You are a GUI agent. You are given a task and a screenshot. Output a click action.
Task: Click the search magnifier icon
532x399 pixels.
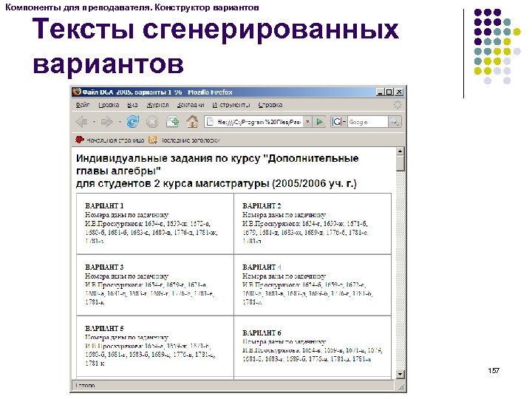(395, 122)
